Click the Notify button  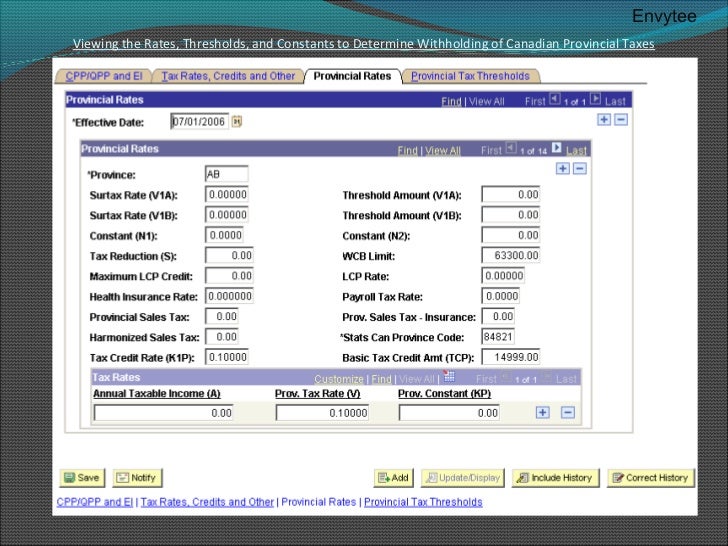click(137, 478)
